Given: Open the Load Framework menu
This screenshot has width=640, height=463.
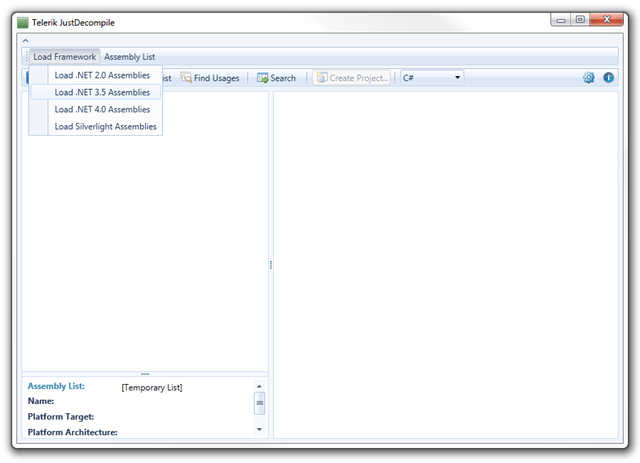Looking at the screenshot, I should pos(64,57).
